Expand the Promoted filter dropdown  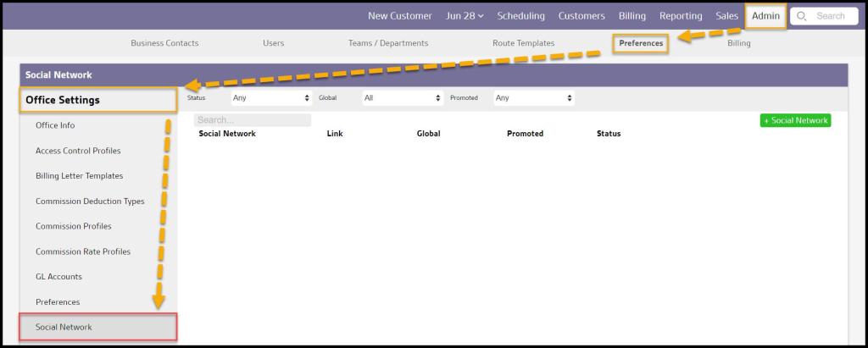[x=533, y=98]
